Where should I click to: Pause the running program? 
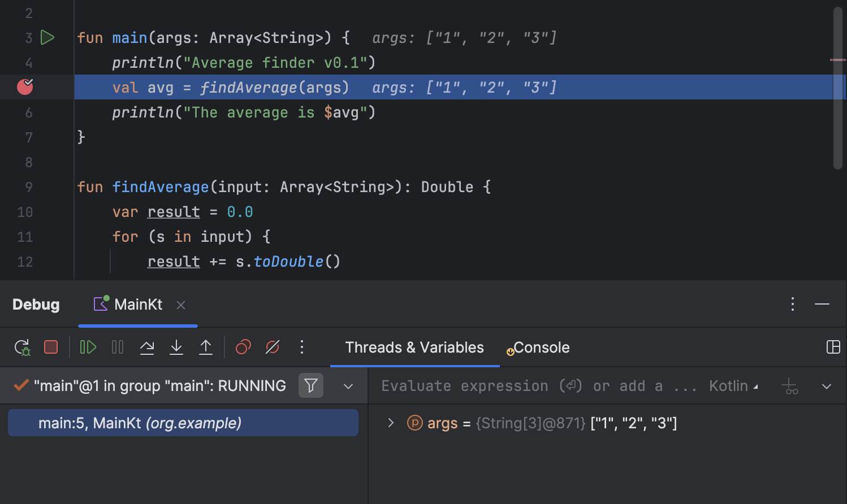coord(117,347)
